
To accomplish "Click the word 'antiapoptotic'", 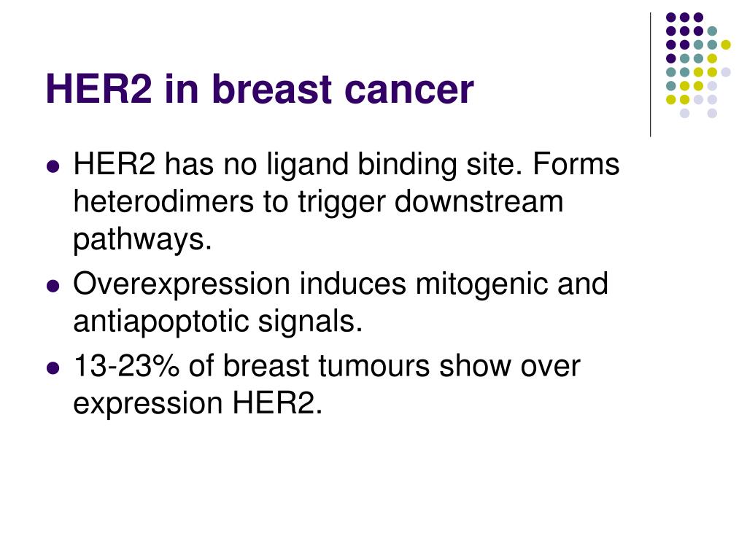I will pyautogui.click(x=161, y=322).
